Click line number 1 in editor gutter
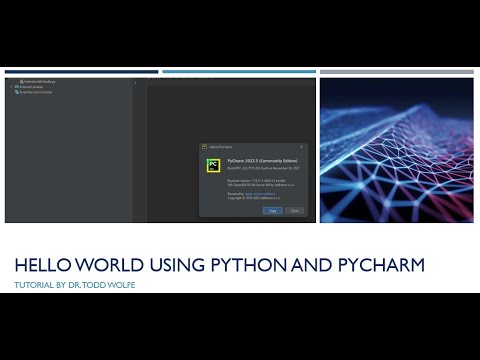Viewport: 480px width, 360px height. pos(135,83)
